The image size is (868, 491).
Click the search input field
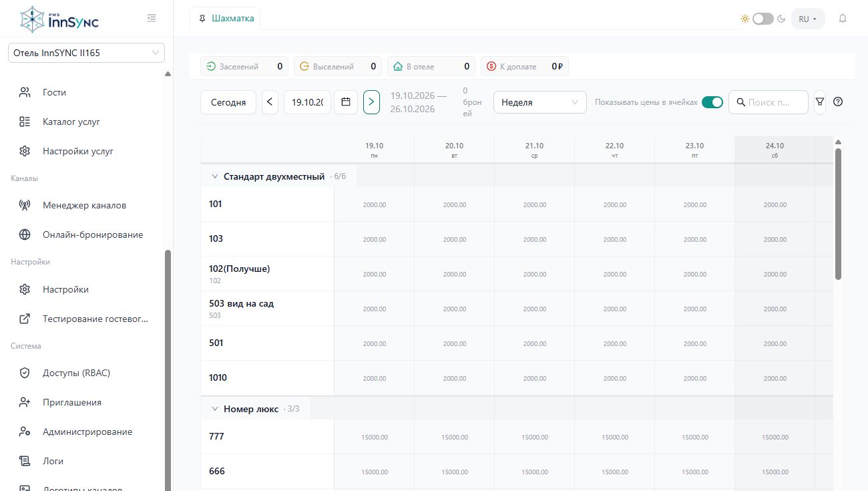pos(769,102)
